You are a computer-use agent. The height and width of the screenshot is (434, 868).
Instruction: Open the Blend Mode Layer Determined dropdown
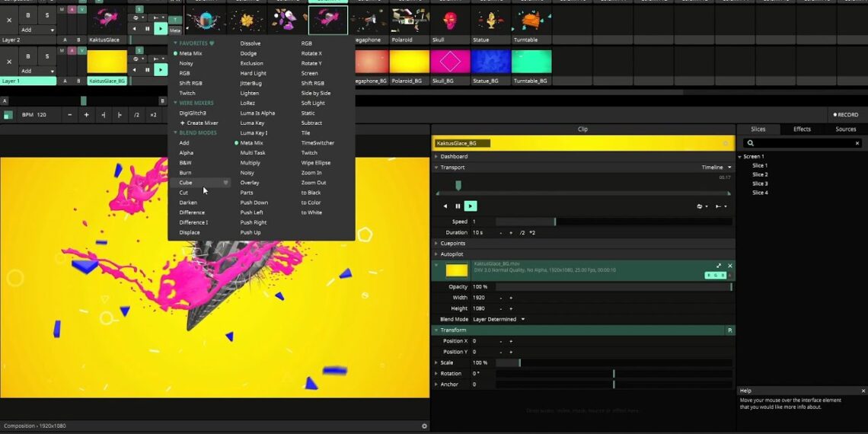(x=499, y=319)
